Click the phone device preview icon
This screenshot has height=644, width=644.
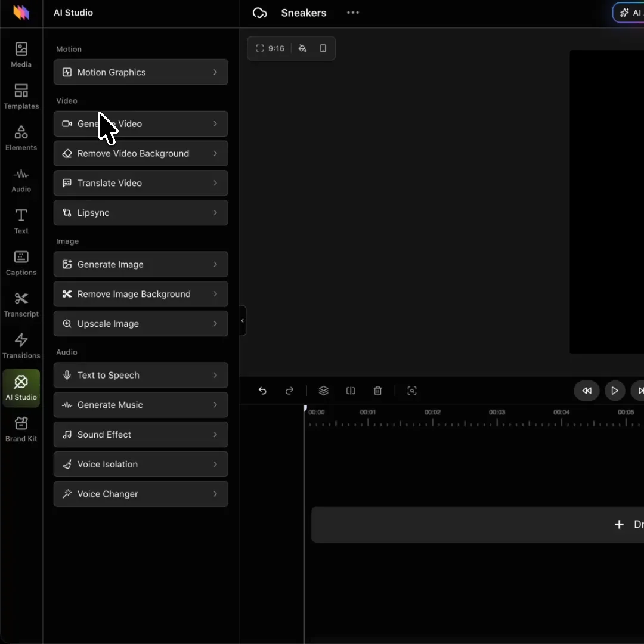[323, 48]
